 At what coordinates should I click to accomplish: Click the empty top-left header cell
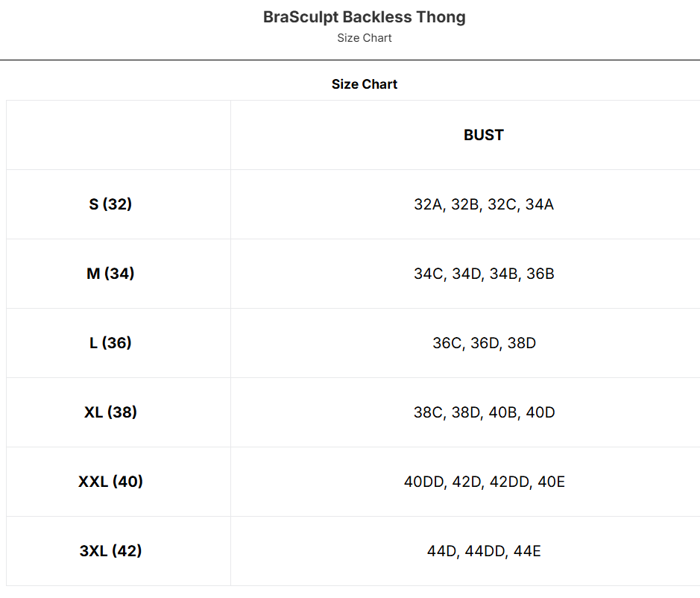pos(118,135)
